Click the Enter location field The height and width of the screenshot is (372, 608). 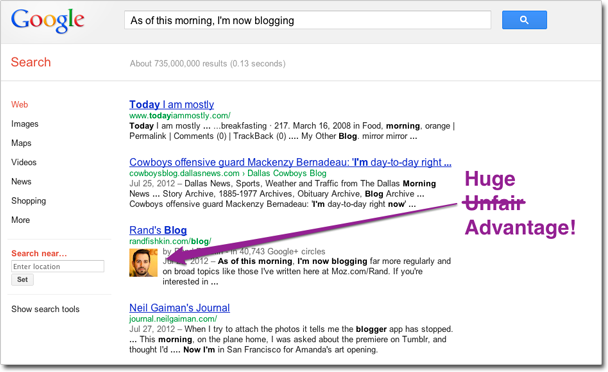point(58,266)
